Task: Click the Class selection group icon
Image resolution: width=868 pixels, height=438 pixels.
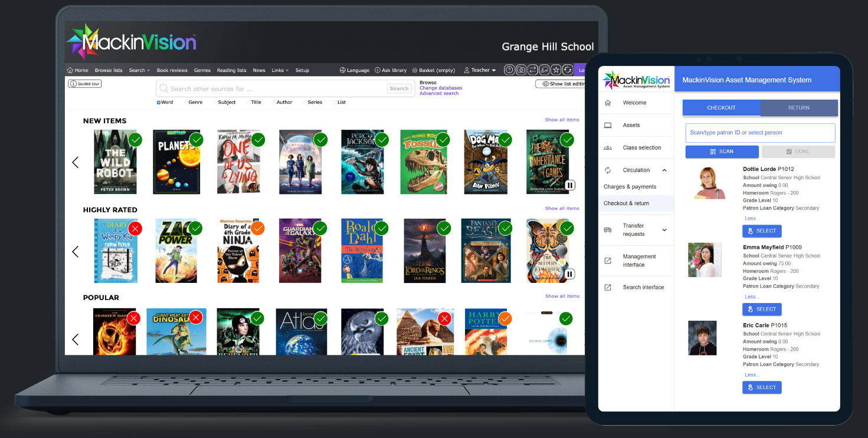Action: point(608,147)
